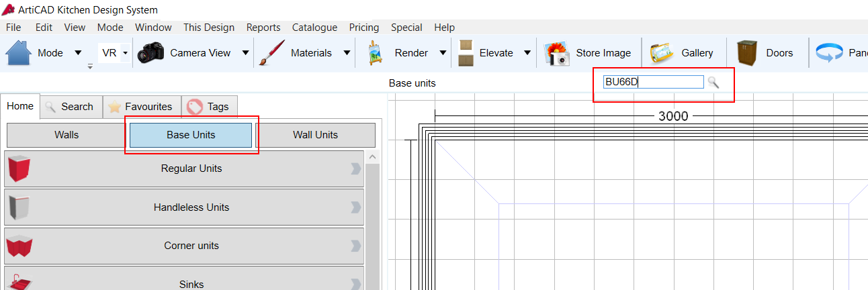The width and height of the screenshot is (868, 290).
Task: Click the Store Image photo icon
Action: pos(556,52)
